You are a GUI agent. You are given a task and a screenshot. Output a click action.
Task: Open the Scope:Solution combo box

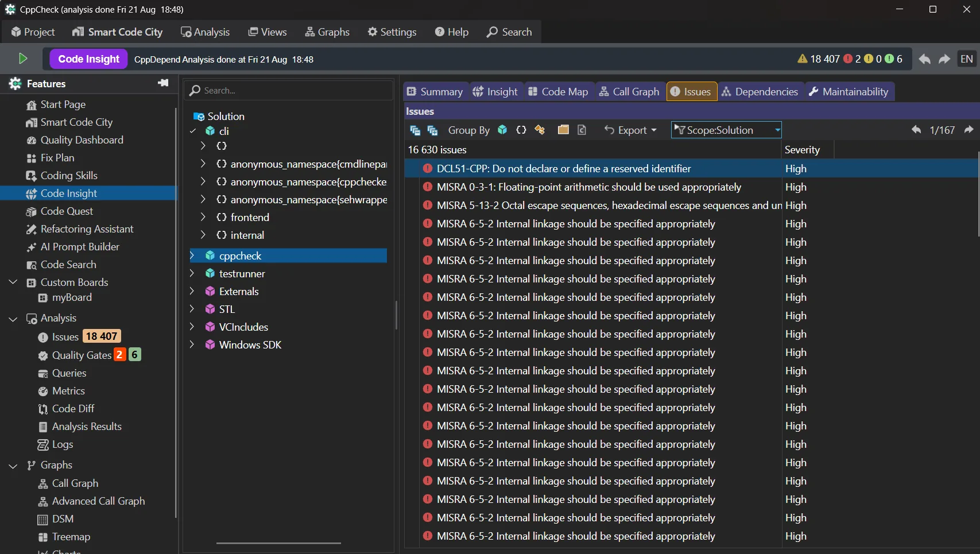(726, 130)
